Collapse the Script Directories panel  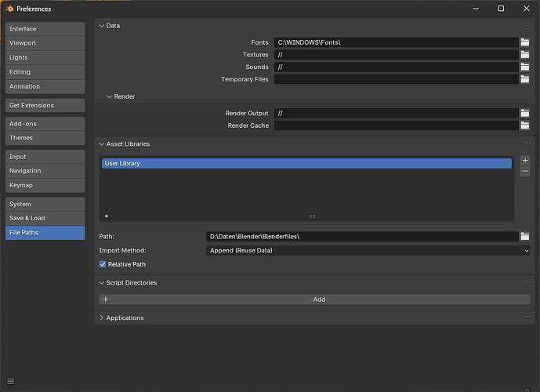tap(102, 283)
